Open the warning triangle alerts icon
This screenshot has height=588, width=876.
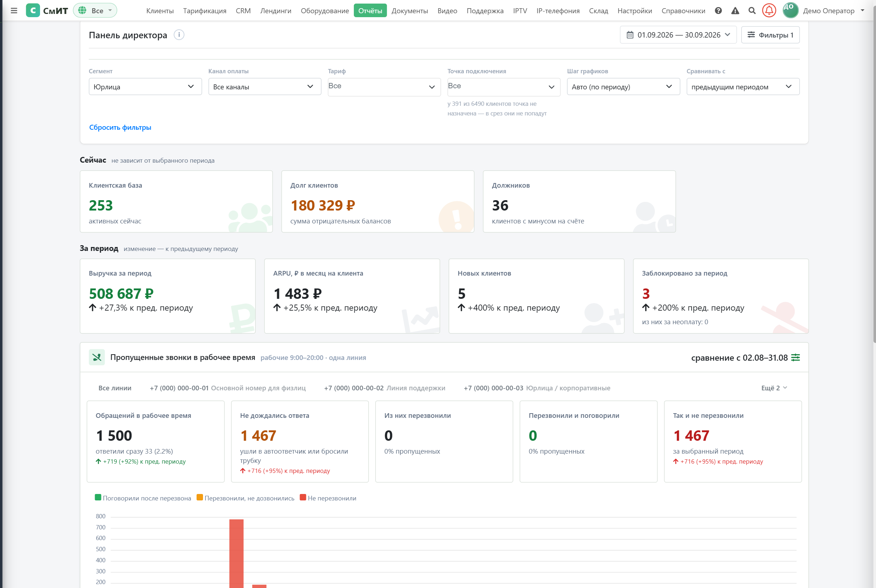735,10
